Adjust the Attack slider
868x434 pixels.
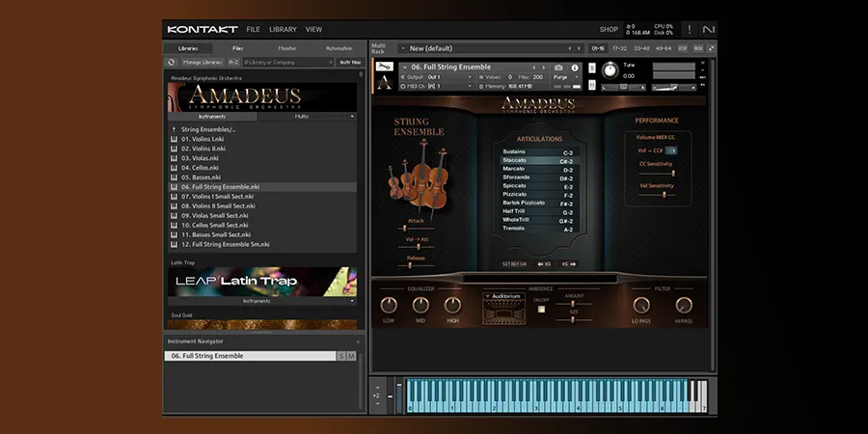click(417, 228)
